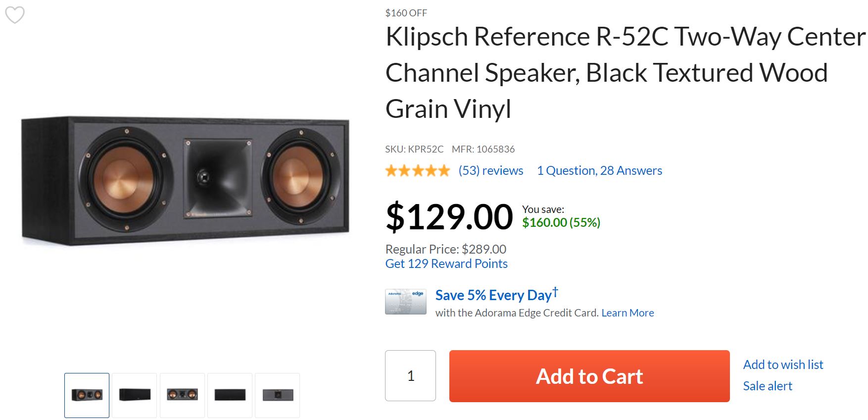868x420 pixels.
Task: Set up a Sale alert
Action: pos(768,386)
